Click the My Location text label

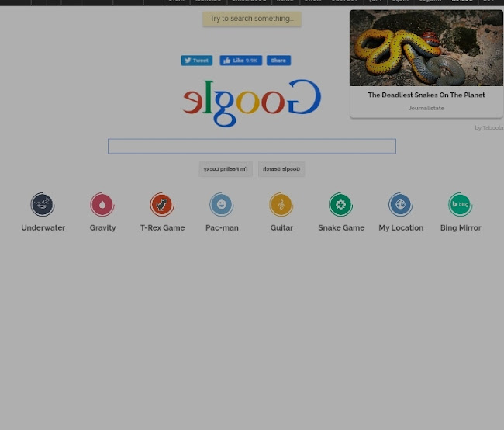(401, 227)
